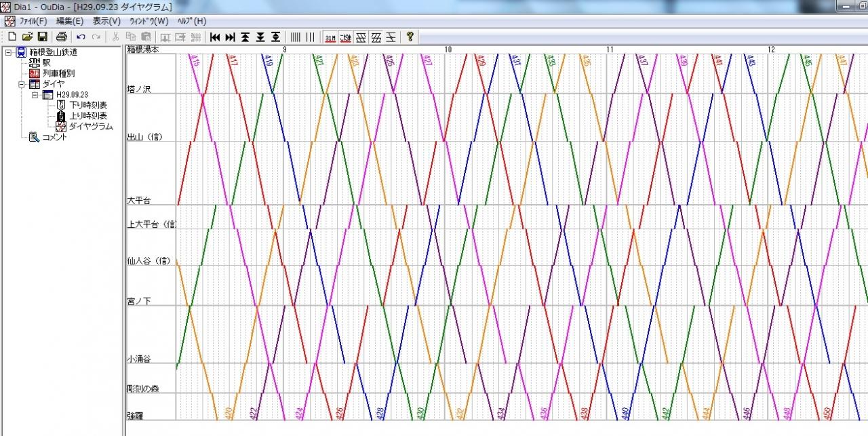Screen dimensions: 868x436
Task: Collapse the H29.09.23 tree node
Action: click(35, 96)
